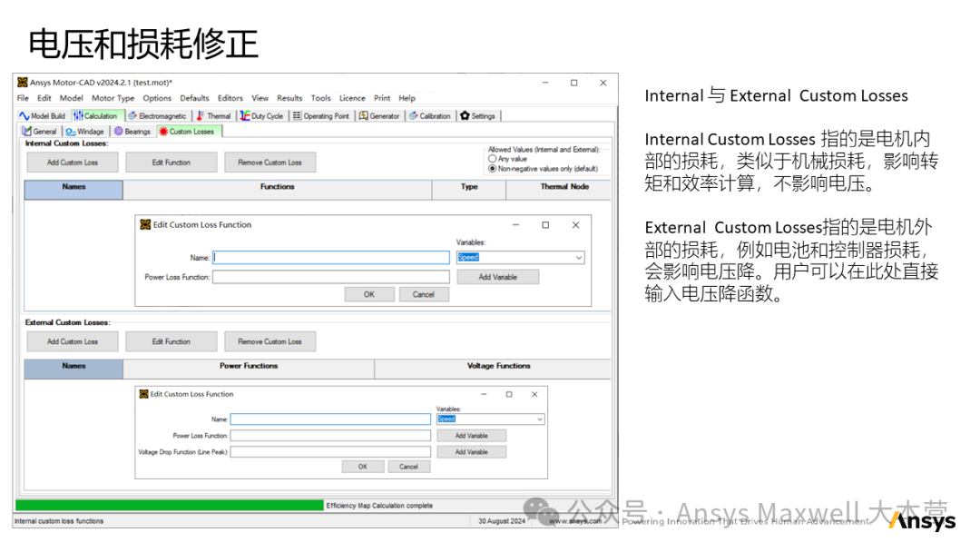Viewport: 980px width, 552px height.
Task: Click OK in upper loss dialog
Action: coord(369,294)
